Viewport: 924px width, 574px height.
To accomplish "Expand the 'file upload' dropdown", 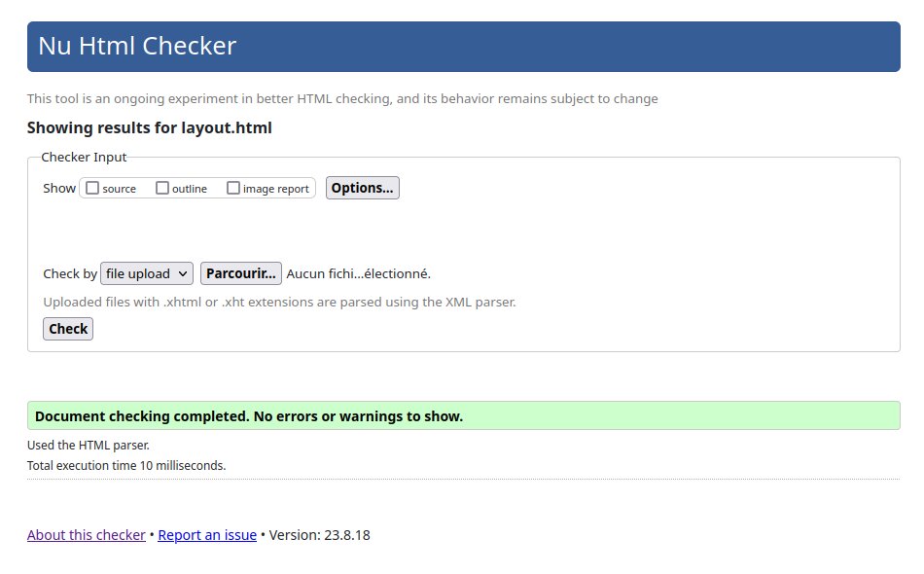I will (147, 273).
